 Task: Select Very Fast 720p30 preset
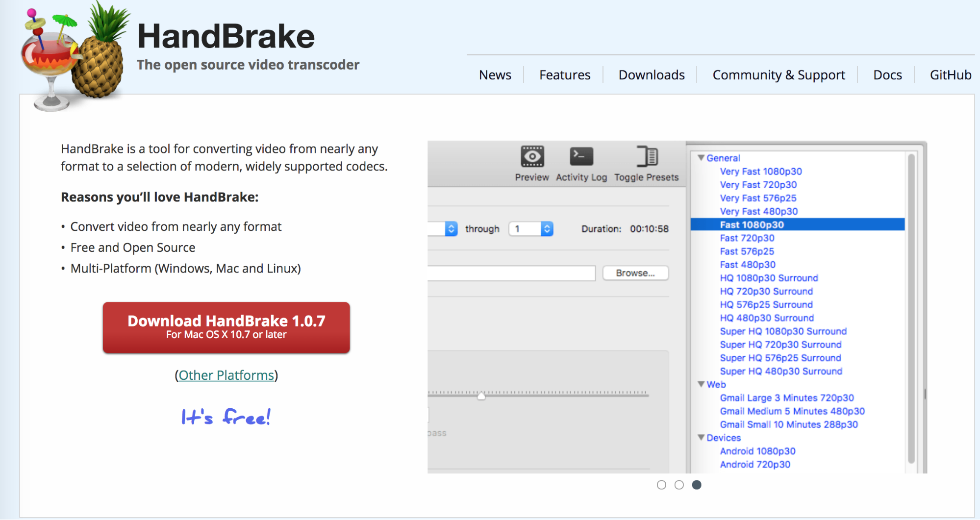point(758,185)
